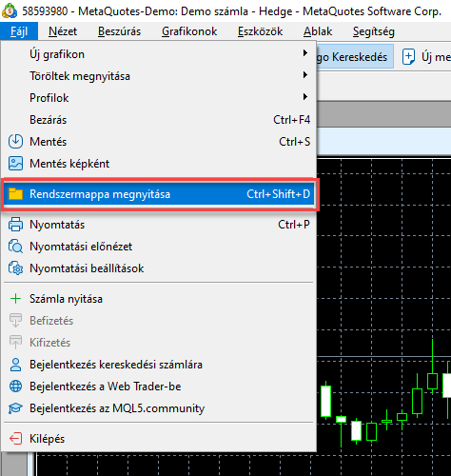451x476 pixels.
Task: Choose Mentés képként menu entry
Action: click(160, 164)
